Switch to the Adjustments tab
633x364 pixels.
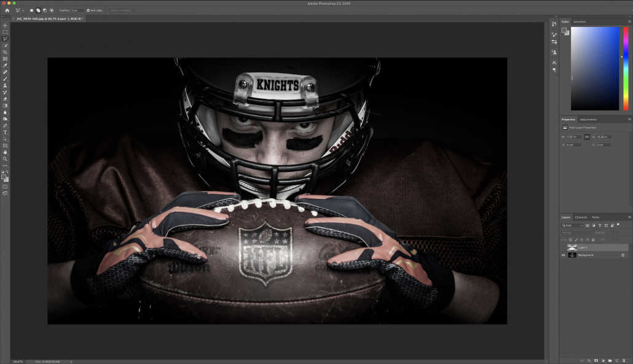click(588, 119)
